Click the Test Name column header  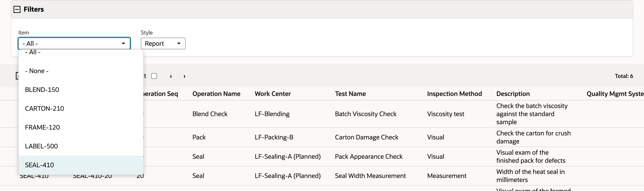coord(350,94)
